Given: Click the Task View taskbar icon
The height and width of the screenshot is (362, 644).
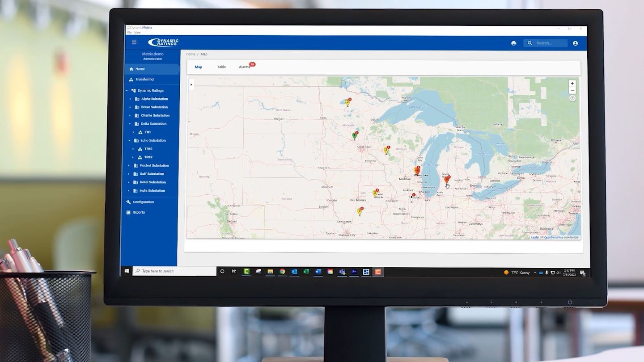Looking at the screenshot, I should (x=234, y=271).
